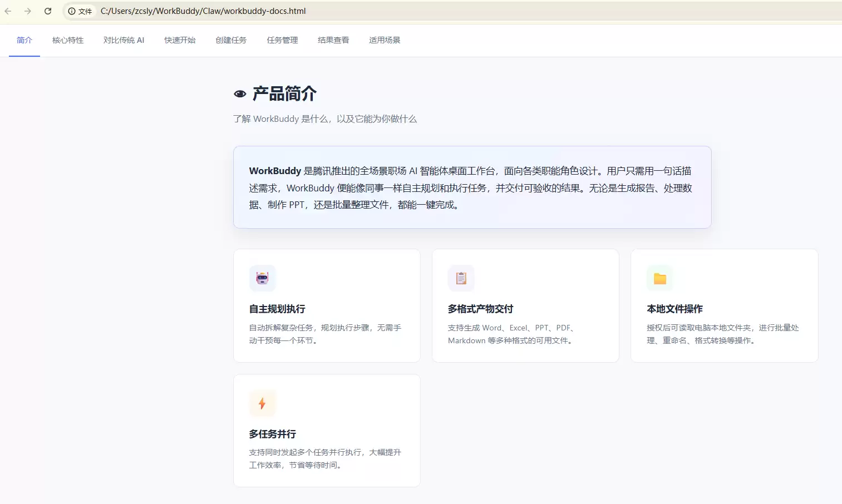
Task: Open the 快速开始 section
Action: (x=179, y=40)
